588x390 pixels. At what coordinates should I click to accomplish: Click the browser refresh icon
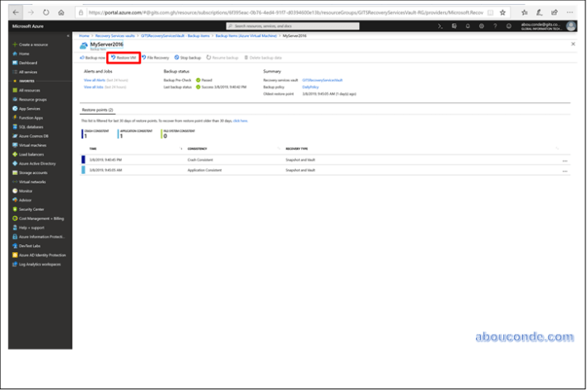[x=45, y=12]
